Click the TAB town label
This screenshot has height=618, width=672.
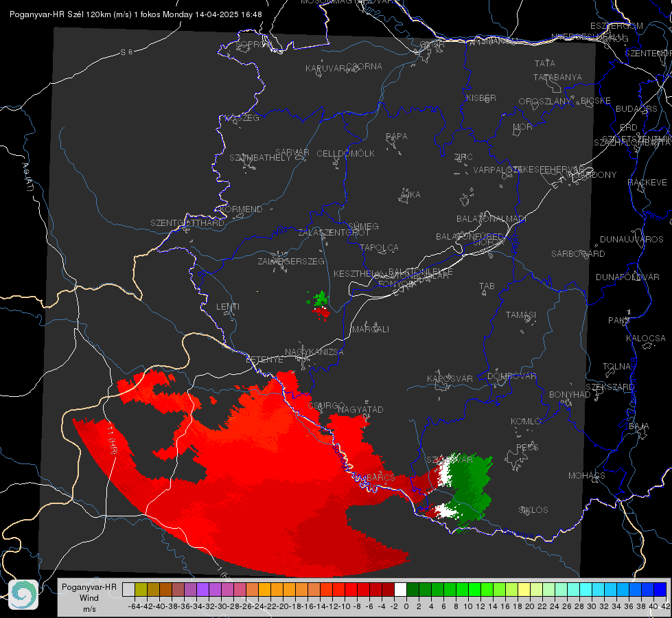click(487, 286)
